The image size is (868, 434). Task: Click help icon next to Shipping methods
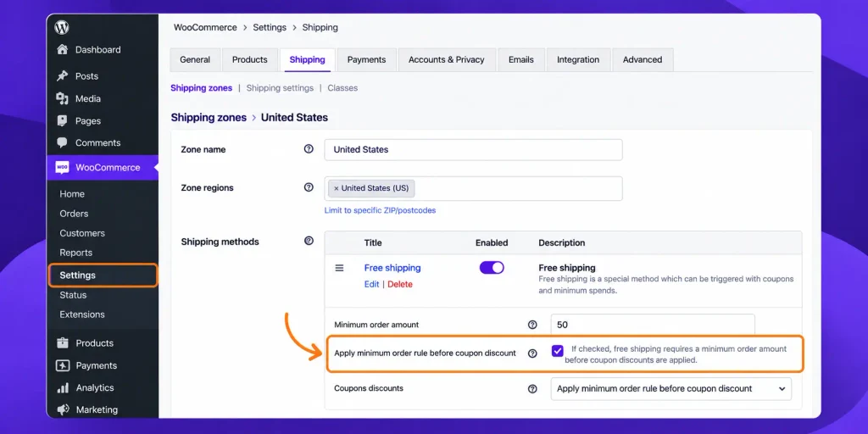(x=309, y=241)
